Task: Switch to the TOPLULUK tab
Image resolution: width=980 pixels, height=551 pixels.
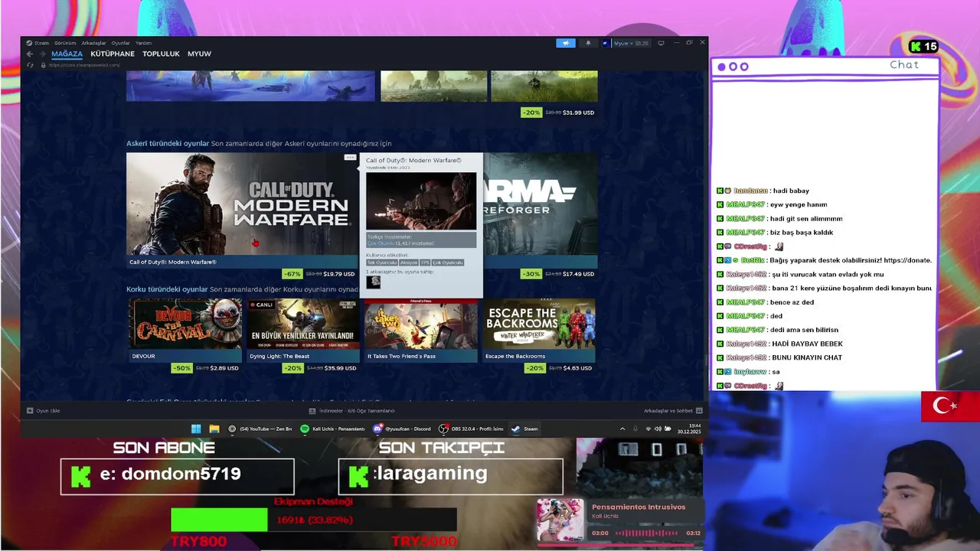Action: (x=161, y=54)
